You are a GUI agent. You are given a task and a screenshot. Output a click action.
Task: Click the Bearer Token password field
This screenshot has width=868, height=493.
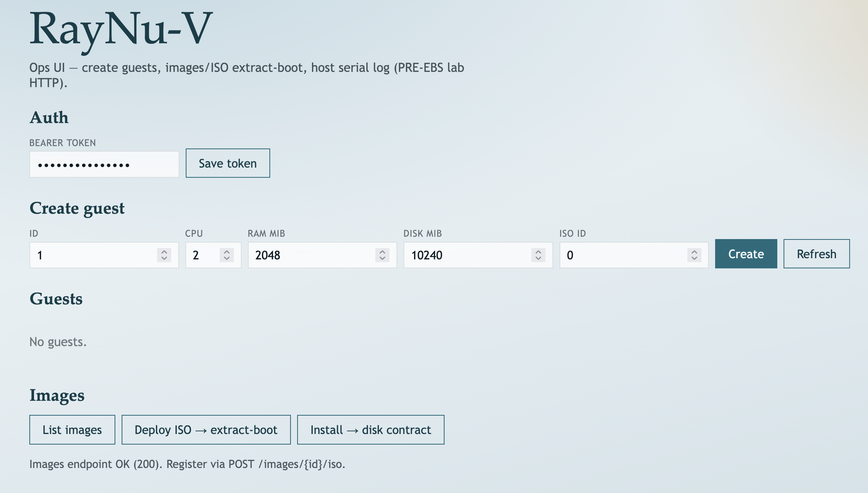[104, 164]
